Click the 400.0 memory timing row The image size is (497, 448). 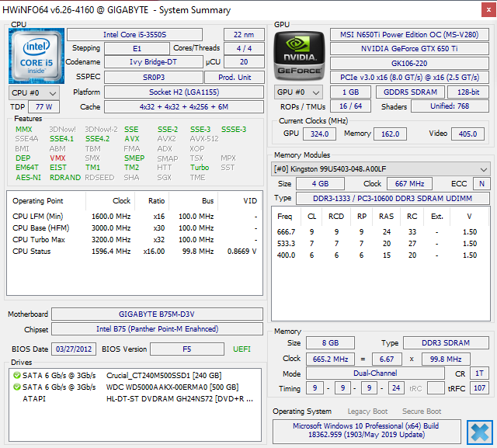pyautogui.click(x=381, y=255)
